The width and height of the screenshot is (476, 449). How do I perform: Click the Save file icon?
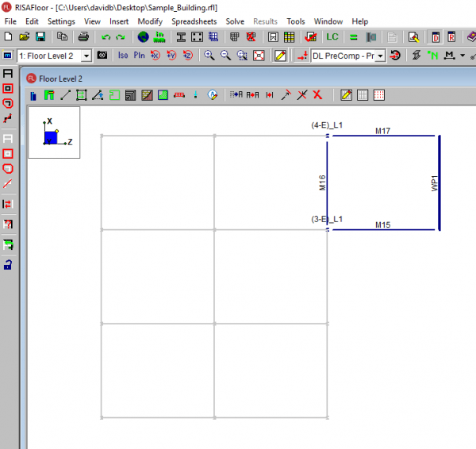pos(39,36)
